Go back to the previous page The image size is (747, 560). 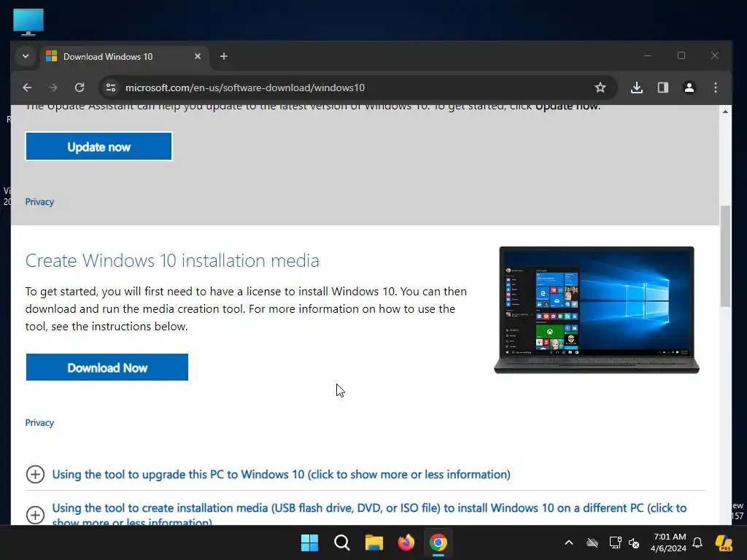pos(27,87)
